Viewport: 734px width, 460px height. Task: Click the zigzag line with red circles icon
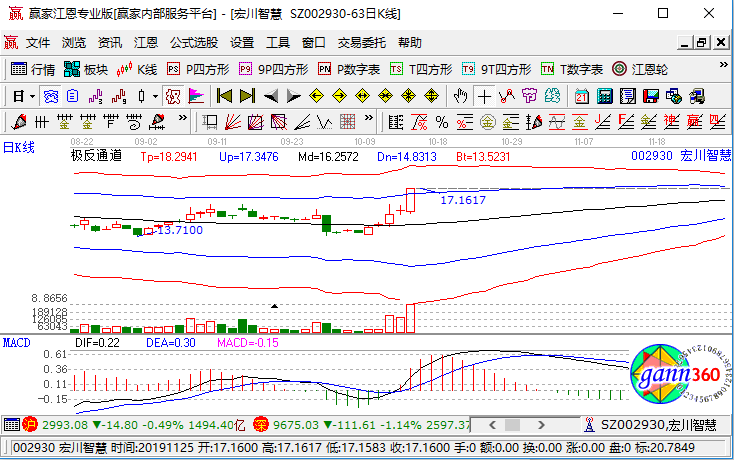point(507,97)
